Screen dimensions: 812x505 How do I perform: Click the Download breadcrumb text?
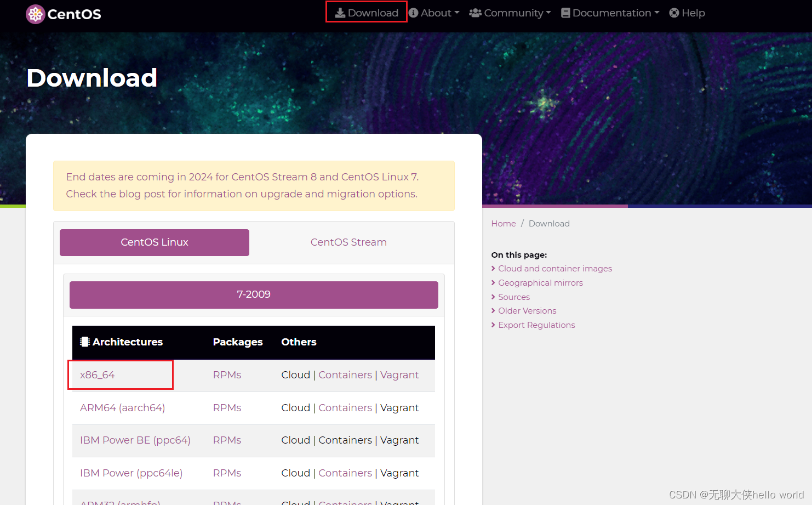click(x=549, y=224)
